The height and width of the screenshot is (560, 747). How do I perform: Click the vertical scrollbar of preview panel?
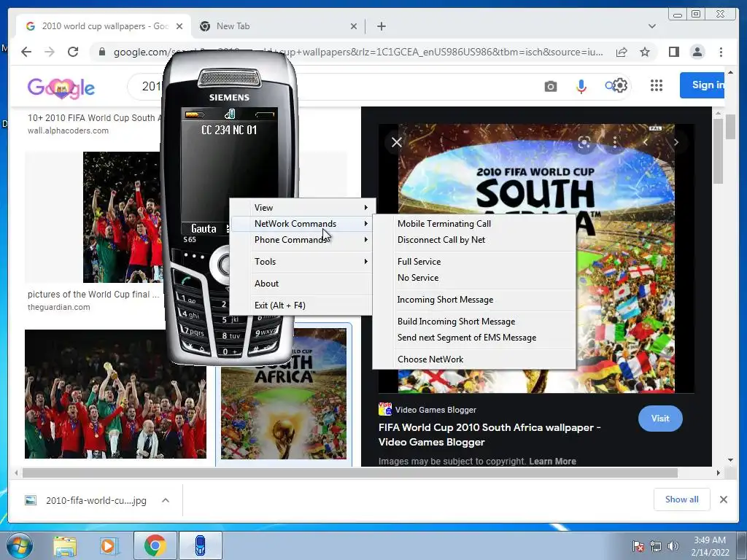coord(718,151)
